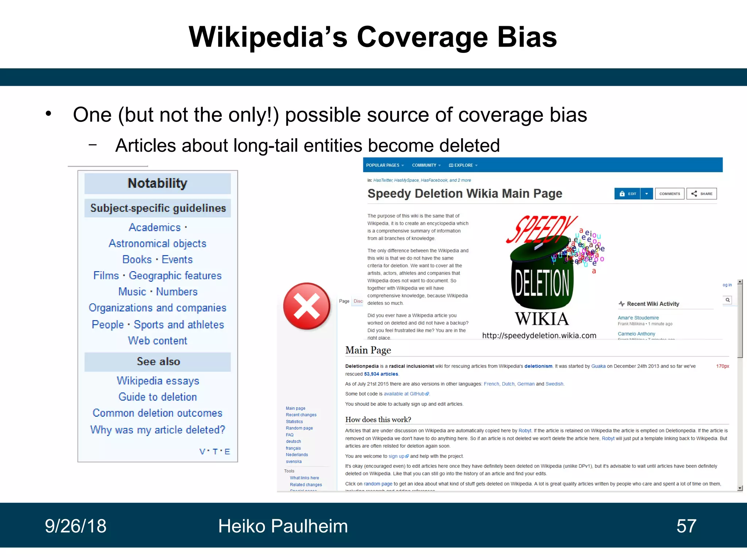
Task: Click the COMMENTS button
Action: click(x=670, y=194)
